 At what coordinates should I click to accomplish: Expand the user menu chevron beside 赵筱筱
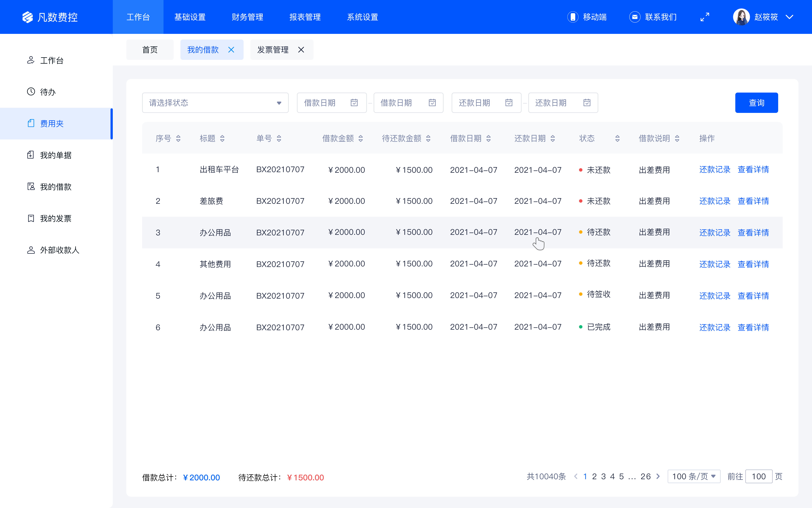coord(790,17)
